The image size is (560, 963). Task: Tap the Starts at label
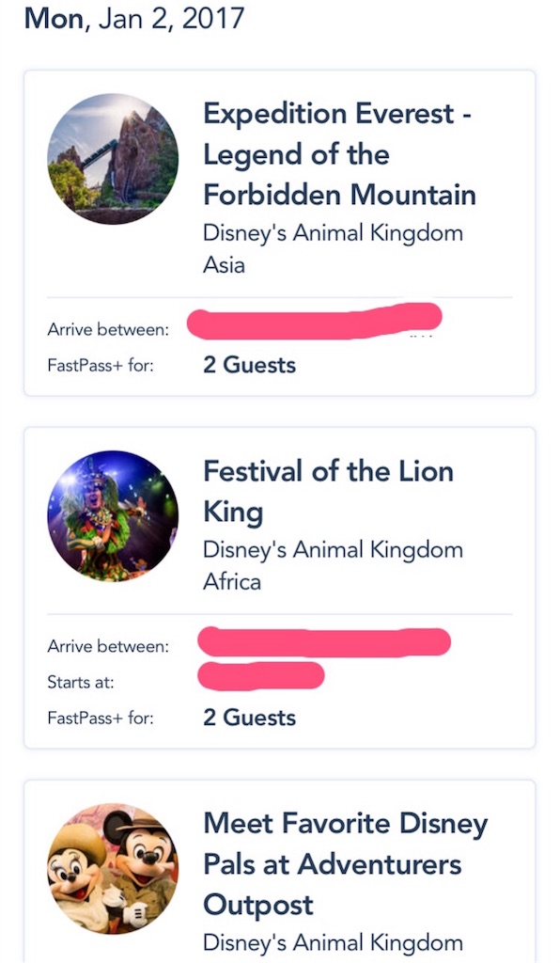click(x=81, y=683)
